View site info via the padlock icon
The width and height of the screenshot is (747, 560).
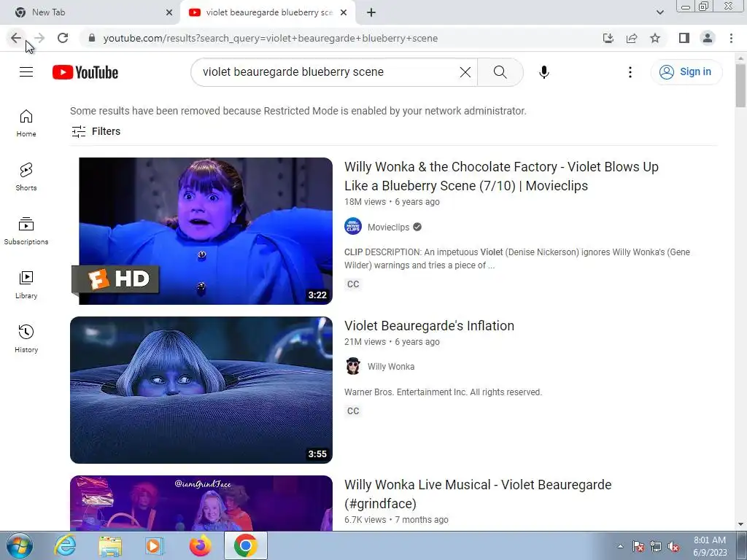(92, 38)
